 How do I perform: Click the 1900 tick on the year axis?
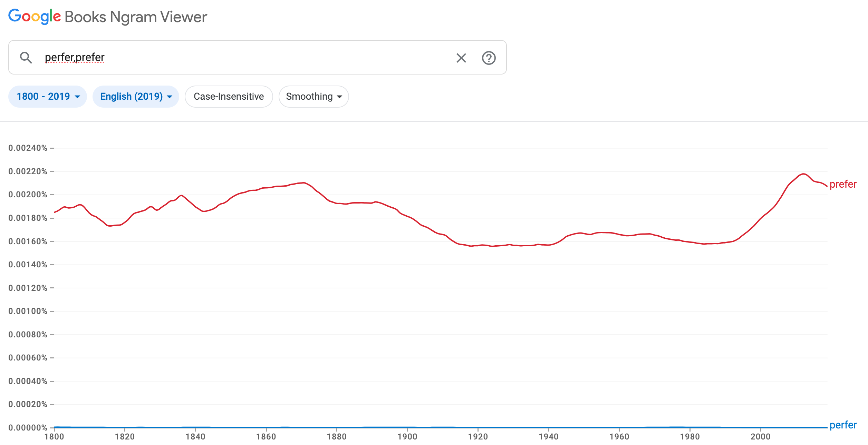[x=407, y=437]
